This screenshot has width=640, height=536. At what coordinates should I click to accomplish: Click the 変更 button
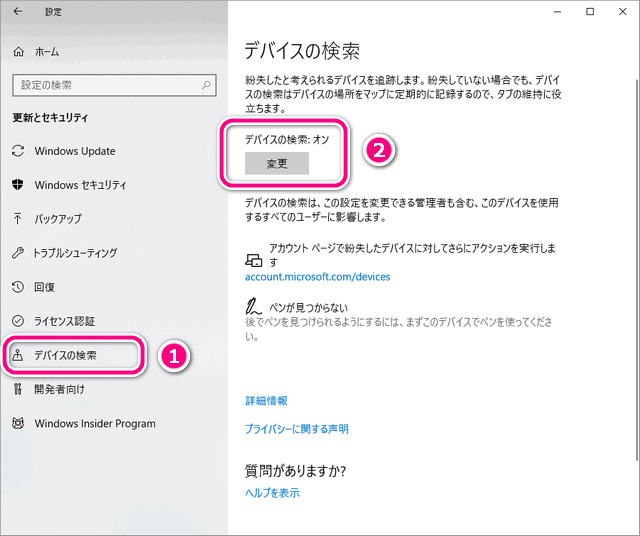point(277,163)
